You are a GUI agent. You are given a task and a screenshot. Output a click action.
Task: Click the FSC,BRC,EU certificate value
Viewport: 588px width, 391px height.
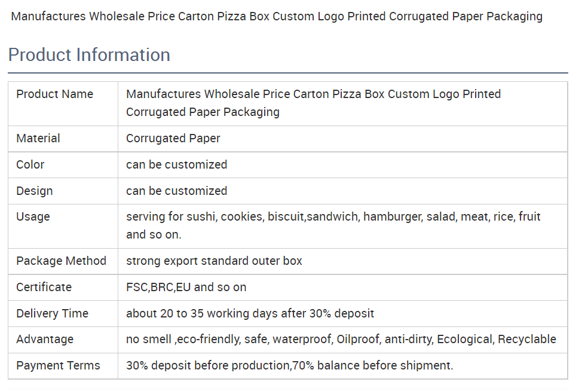point(186,288)
